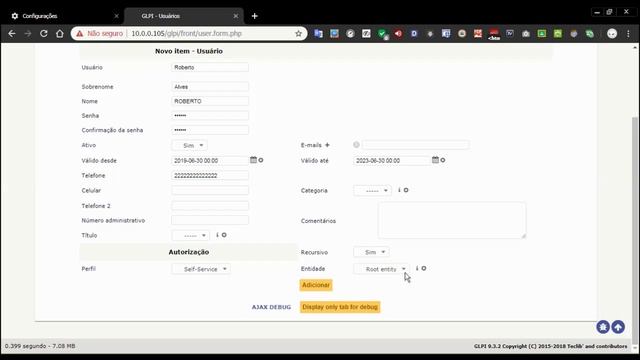Clear the Válido desde date

tap(261, 160)
